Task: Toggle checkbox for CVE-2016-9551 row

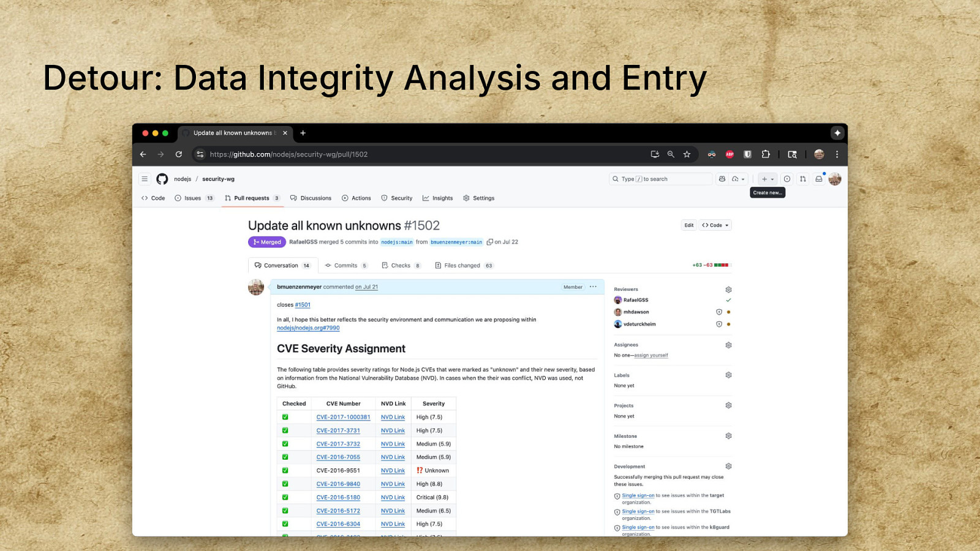Action: (285, 470)
